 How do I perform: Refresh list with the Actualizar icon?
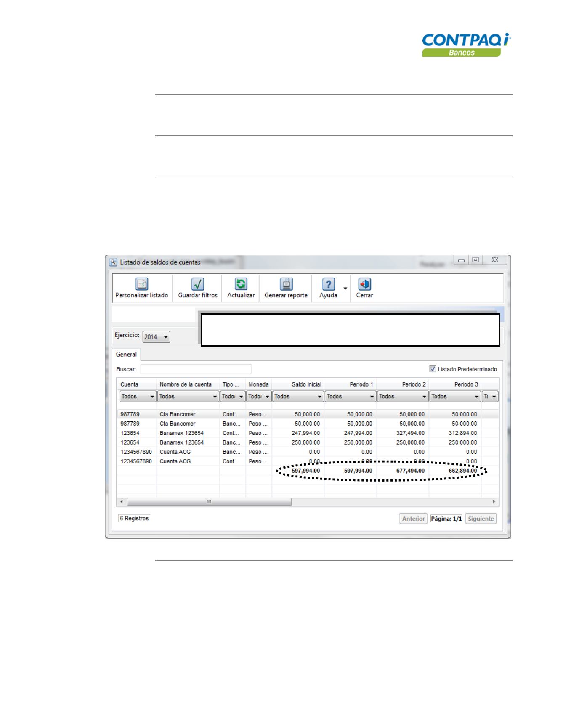pos(241,284)
